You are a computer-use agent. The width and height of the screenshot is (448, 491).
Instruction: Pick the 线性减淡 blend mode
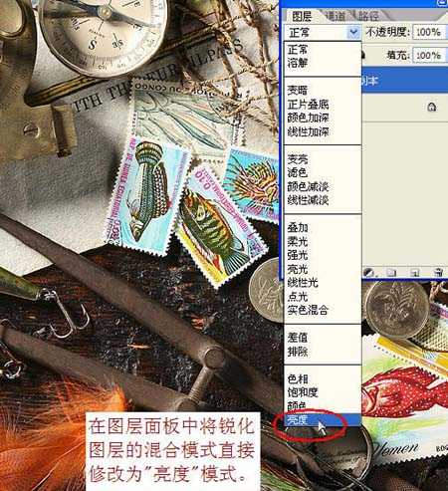pyautogui.click(x=308, y=200)
